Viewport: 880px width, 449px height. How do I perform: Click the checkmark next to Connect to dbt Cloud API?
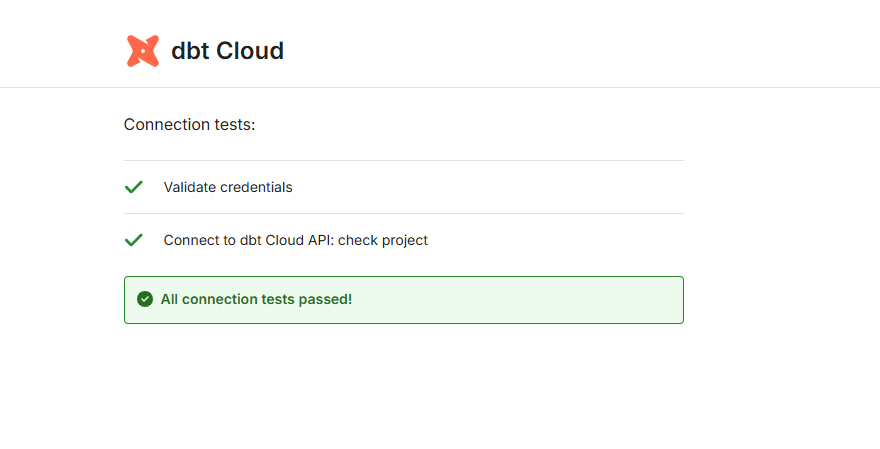[x=133, y=241]
